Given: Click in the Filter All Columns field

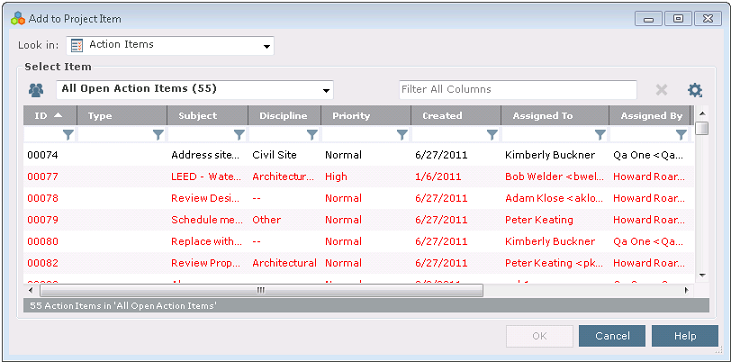Looking at the screenshot, I should pyautogui.click(x=518, y=90).
